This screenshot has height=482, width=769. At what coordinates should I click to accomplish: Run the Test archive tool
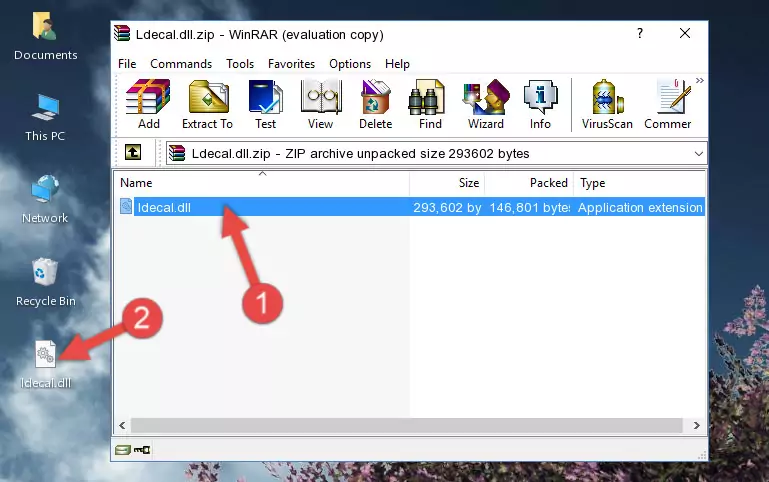point(265,104)
